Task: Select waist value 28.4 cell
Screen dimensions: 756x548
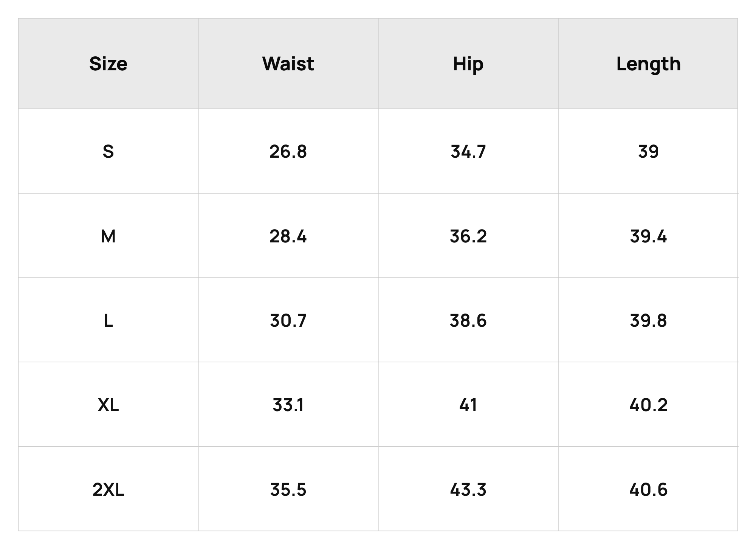Action: 288,236
